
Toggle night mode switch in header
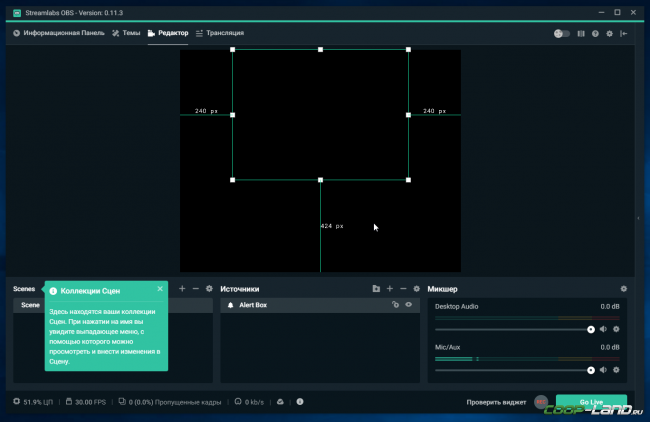click(x=562, y=34)
